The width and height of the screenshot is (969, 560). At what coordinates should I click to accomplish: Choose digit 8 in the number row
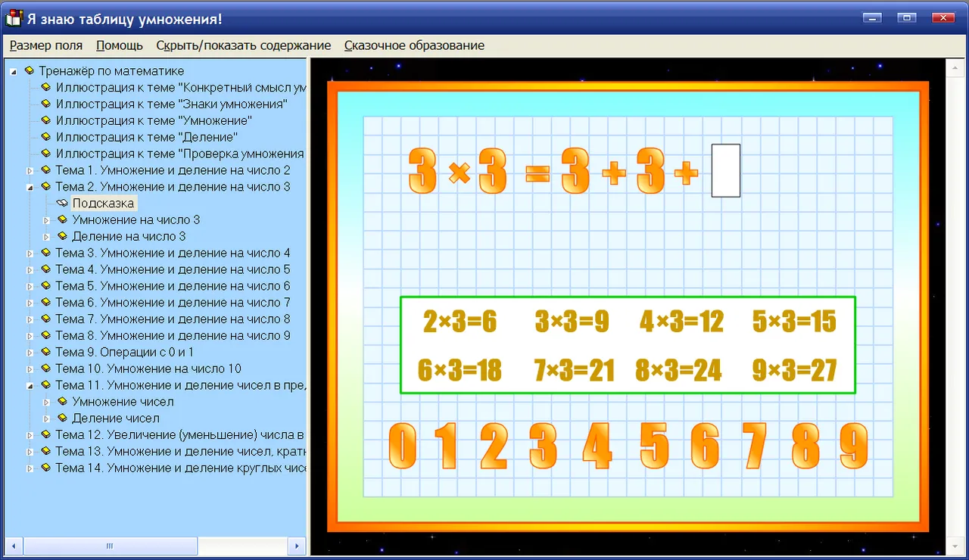pos(805,446)
